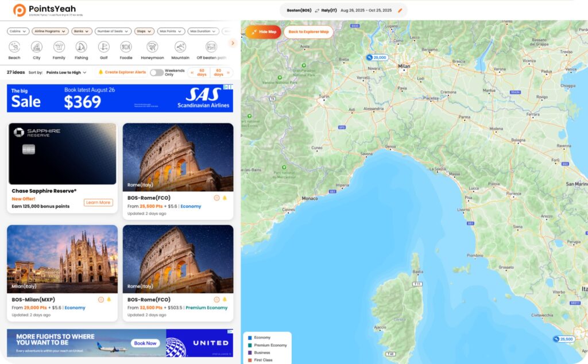Shift dates forward 60 days

221,72
